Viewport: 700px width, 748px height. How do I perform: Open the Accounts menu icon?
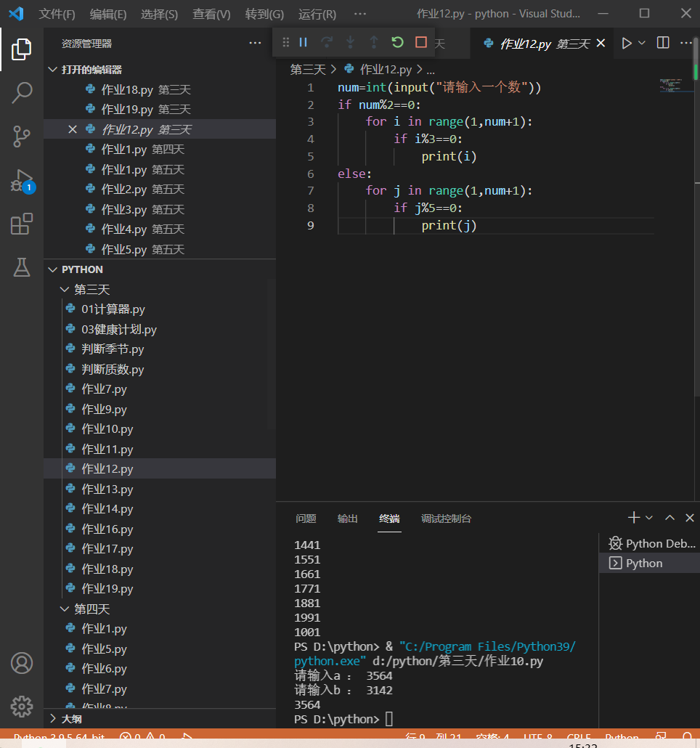pyautogui.click(x=22, y=663)
